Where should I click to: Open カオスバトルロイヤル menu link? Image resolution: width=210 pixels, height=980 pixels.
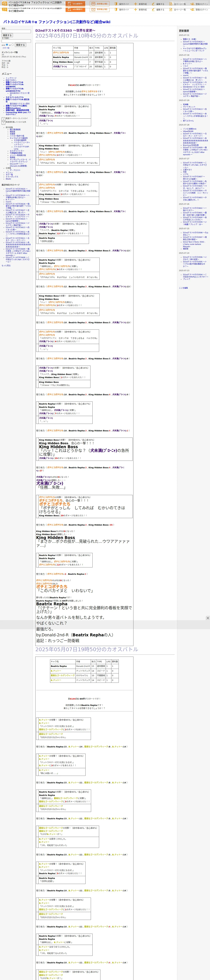tap(15, 97)
